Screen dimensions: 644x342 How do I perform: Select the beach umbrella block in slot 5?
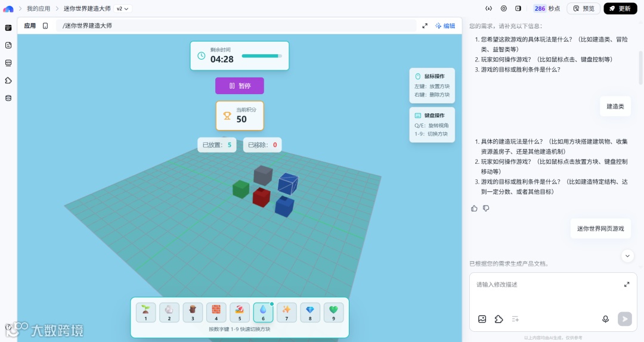240,312
